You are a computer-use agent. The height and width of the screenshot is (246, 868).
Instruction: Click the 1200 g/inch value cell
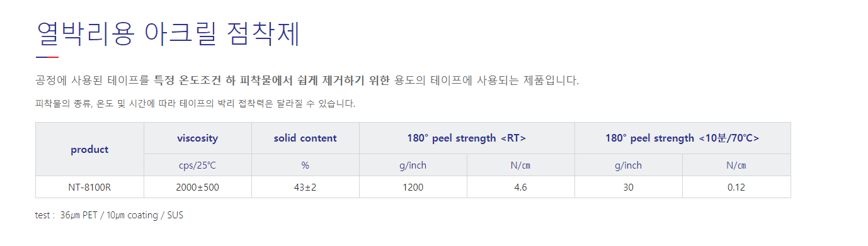[413, 187]
